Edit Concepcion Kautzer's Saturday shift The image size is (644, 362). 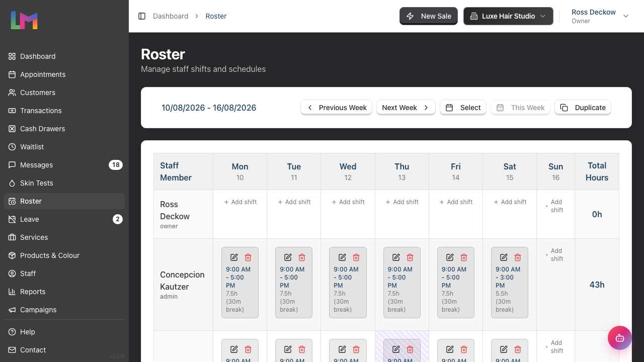pos(504,257)
